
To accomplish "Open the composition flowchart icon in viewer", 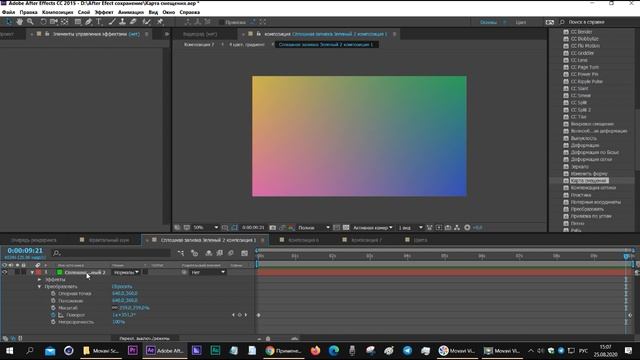I will [457, 227].
